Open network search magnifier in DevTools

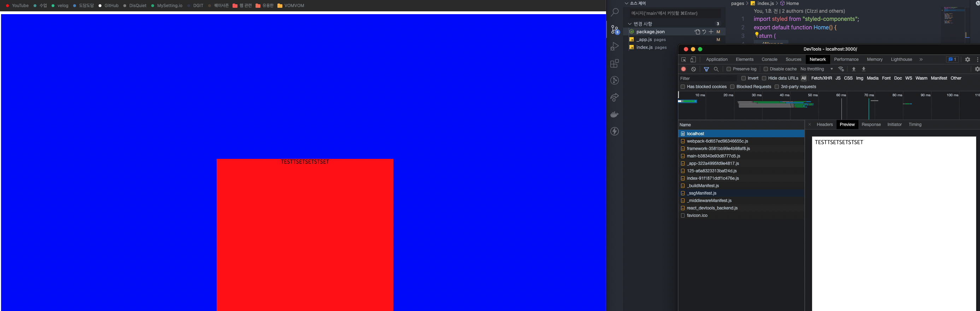716,69
